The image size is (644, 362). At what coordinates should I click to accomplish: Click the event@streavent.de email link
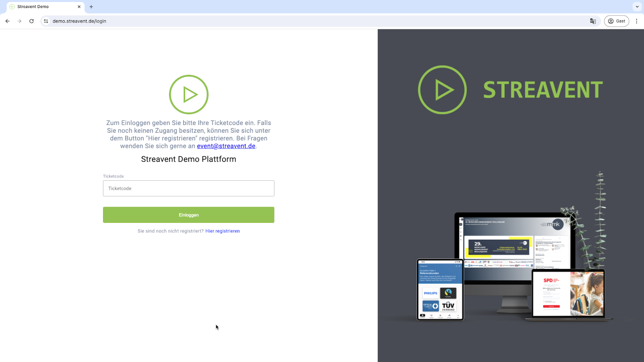226,146
